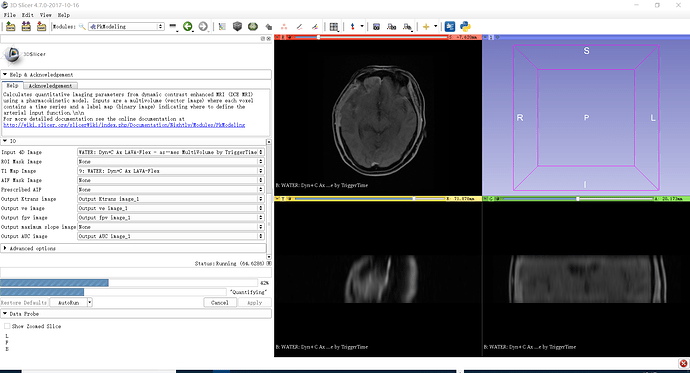Open the AIF Mask Image dropdown
Image resolution: width=690 pixels, height=373 pixels.
(170, 180)
